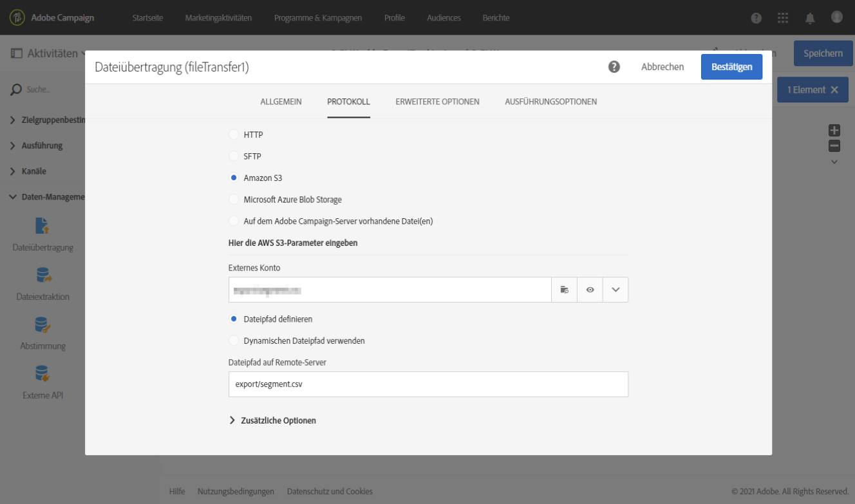Open Programme & Kampagnen in the top navigation
Viewport: 855px width, 504px height.
(318, 18)
